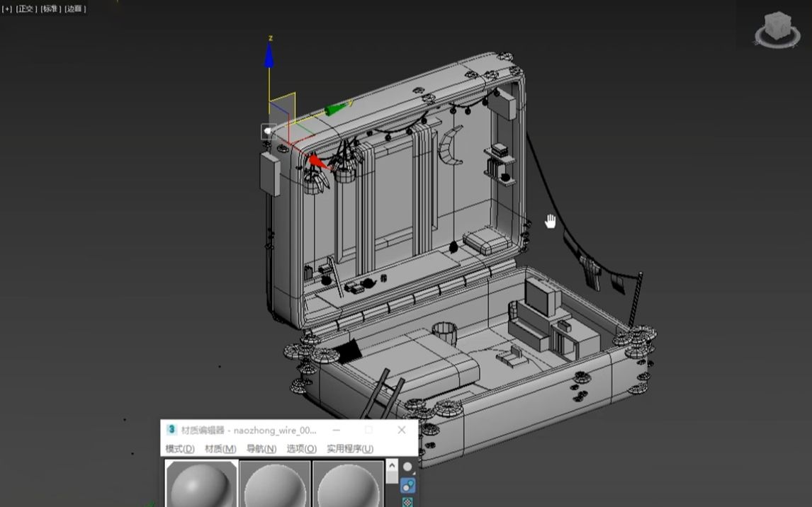Open the 标准 shading viewport menu
812x507 pixels.
(49, 8)
